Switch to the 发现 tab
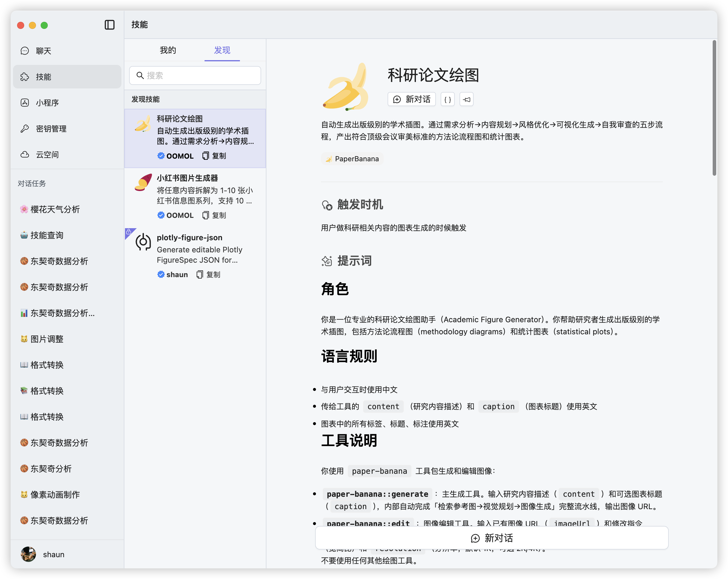Image resolution: width=728 pixels, height=579 pixels. [222, 50]
